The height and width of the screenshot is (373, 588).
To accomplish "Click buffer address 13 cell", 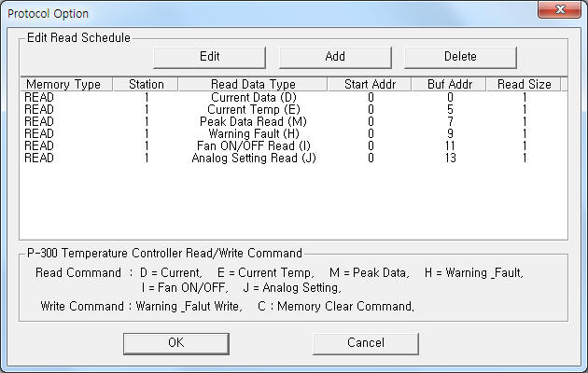I will [450, 158].
